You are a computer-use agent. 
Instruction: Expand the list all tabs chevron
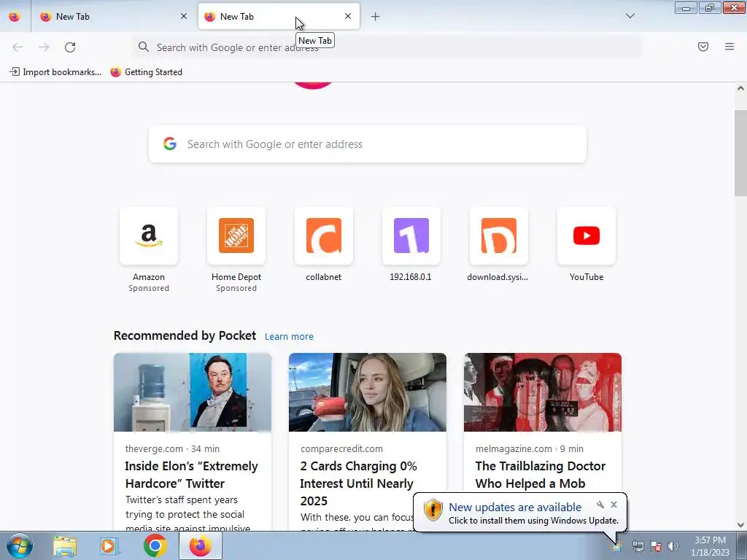coord(630,16)
